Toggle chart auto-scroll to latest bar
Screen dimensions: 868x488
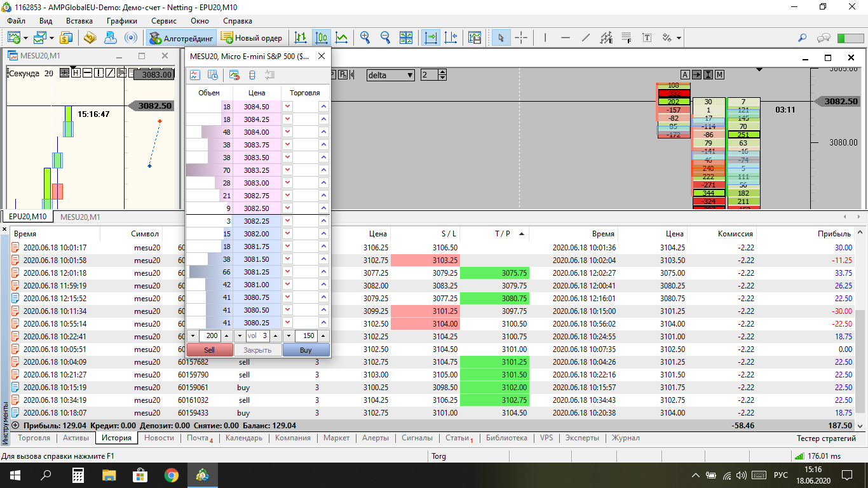(x=431, y=37)
